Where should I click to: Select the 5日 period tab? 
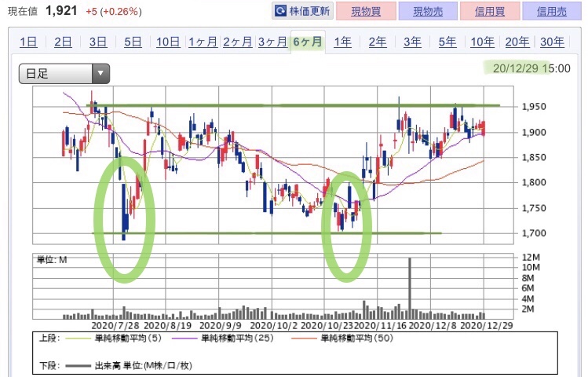point(133,42)
